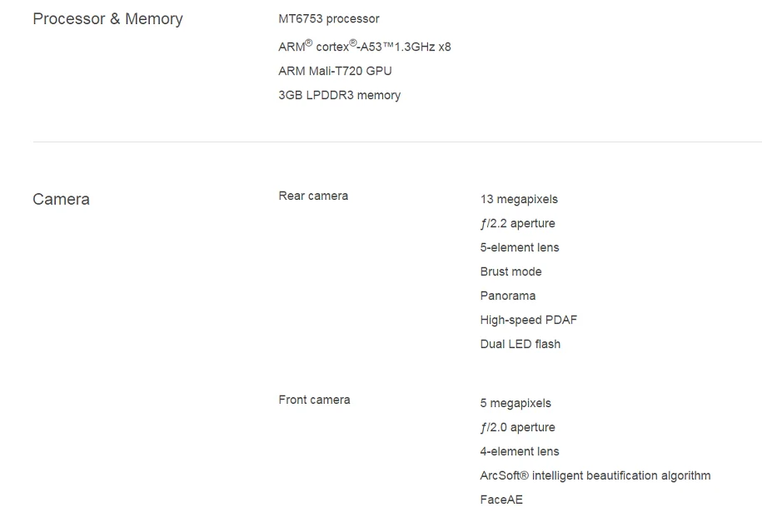The width and height of the screenshot is (762, 532).
Task: Select the MT6753 processor text
Action: click(x=329, y=19)
